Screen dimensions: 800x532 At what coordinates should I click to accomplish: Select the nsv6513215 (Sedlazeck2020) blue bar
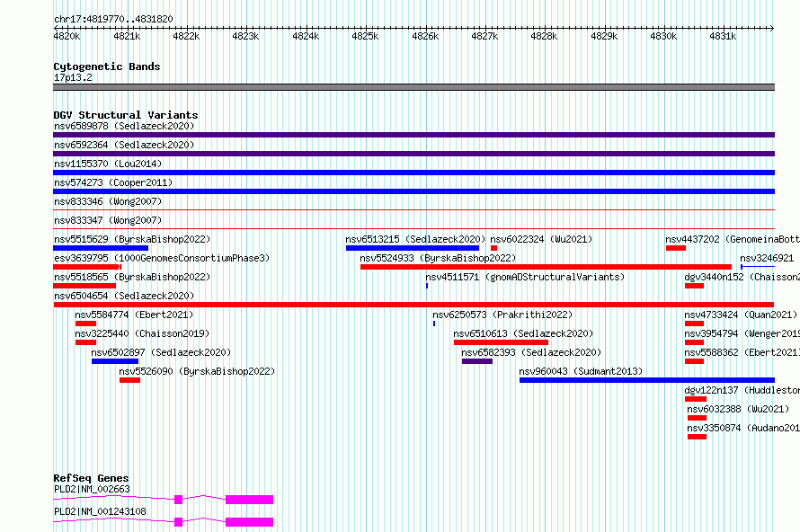click(x=413, y=248)
